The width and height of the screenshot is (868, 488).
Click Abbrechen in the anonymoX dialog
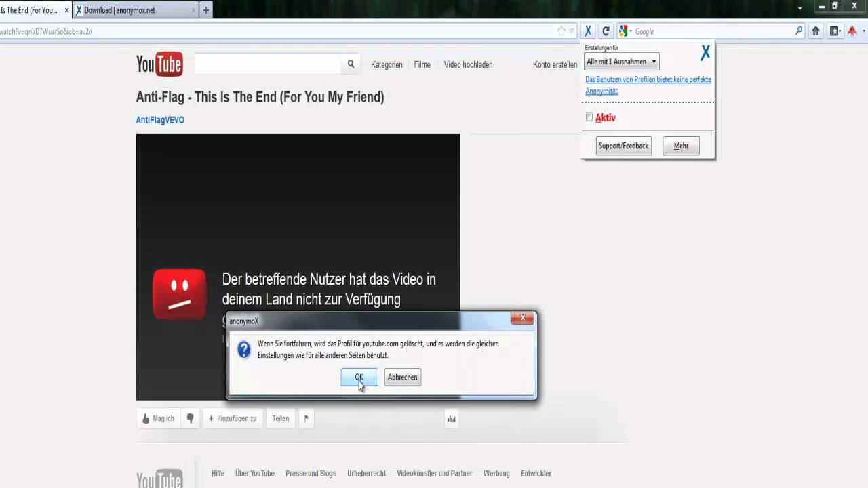(x=403, y=378)
